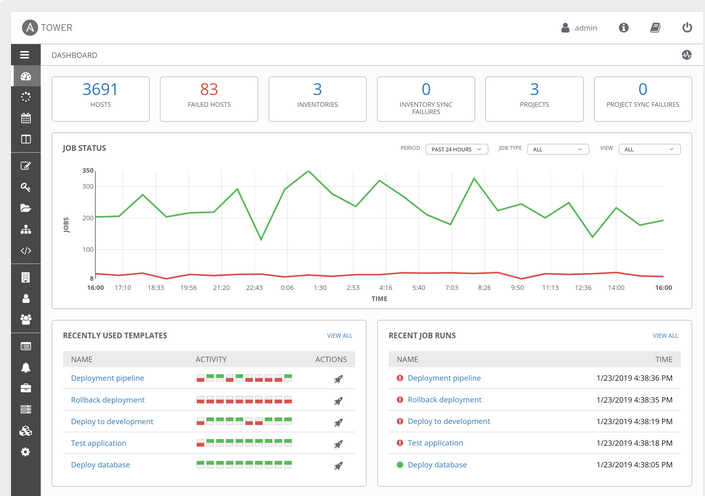Viewport: 705px width, 496px height.
Task: Open Deployment pipeline recent job run
Action: tap(444, 378)
